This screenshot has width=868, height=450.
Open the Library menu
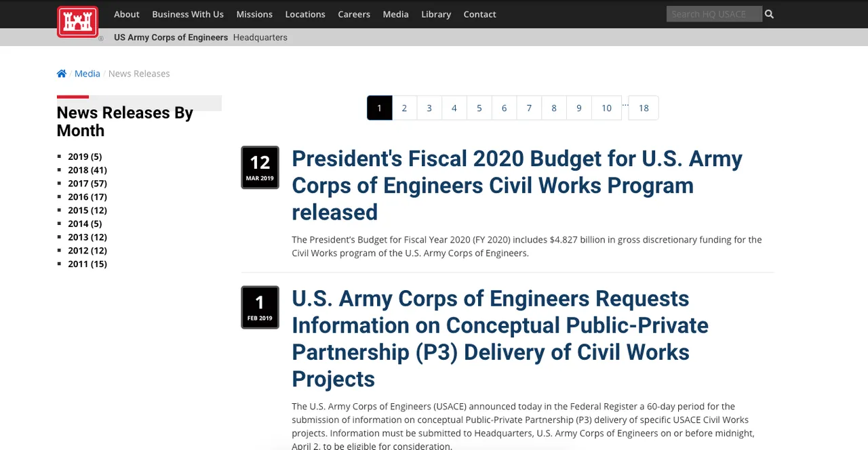(436, 14)
